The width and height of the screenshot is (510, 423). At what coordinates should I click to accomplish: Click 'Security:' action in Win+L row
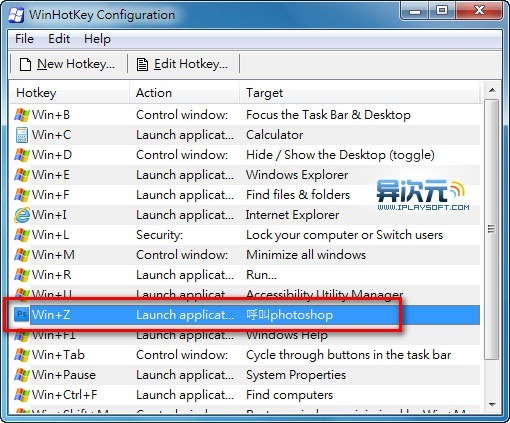click(159, 235)
